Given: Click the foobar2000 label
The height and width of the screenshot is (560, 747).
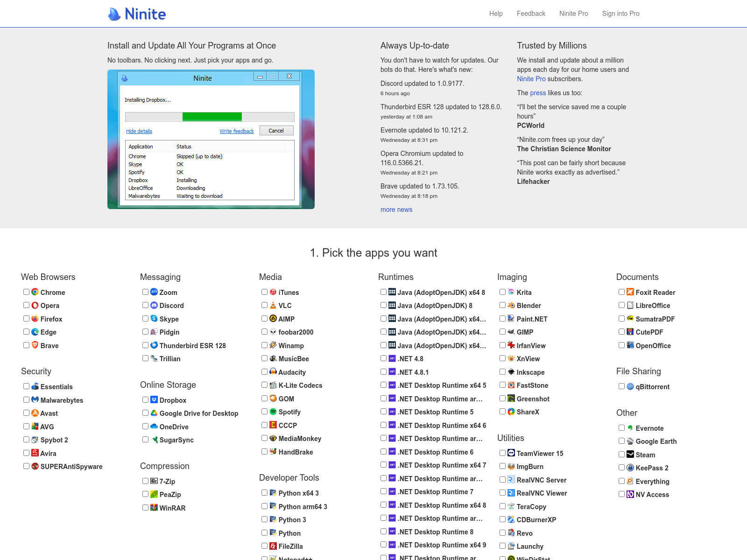Looking at the screenshot, I should point(296,332).
